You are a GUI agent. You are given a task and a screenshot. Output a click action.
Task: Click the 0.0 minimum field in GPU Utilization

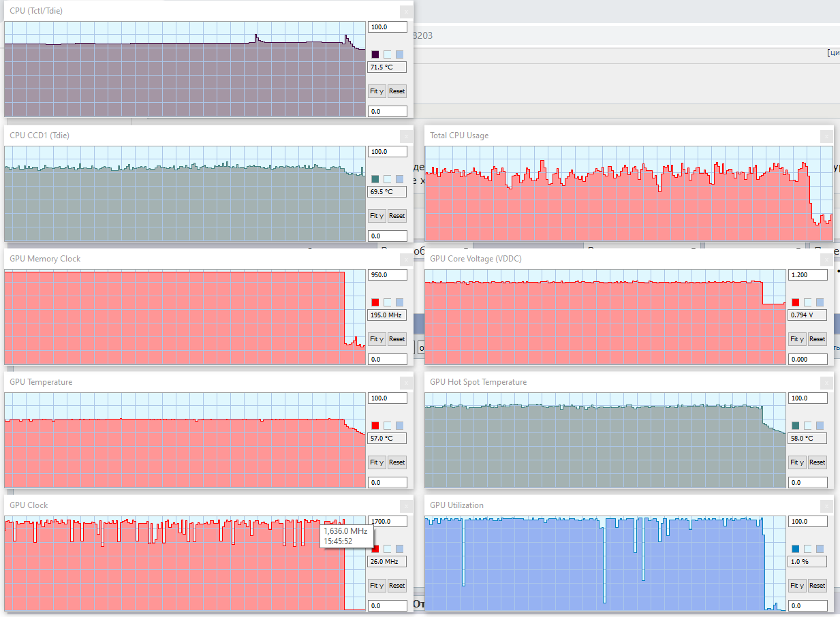(808, 606)
